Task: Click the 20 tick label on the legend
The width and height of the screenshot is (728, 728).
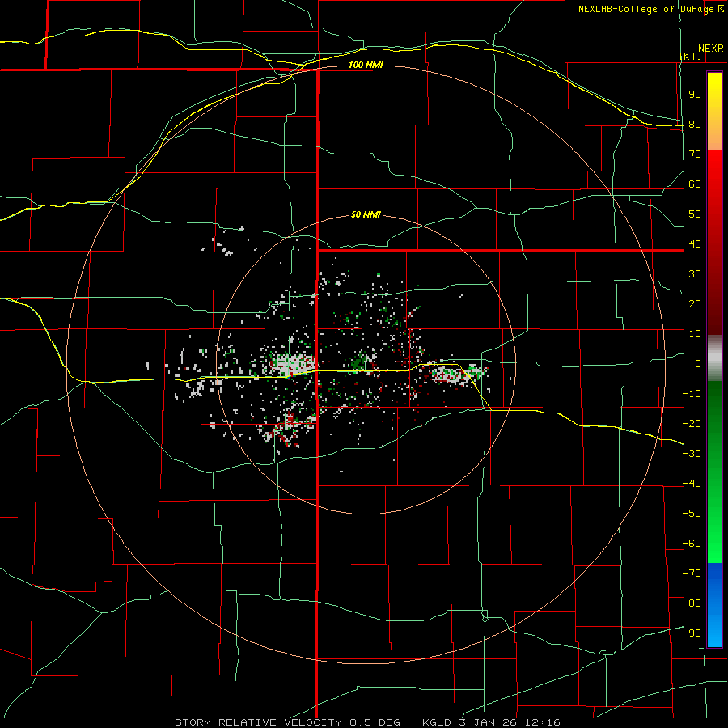Action: (x=695, y=303)
